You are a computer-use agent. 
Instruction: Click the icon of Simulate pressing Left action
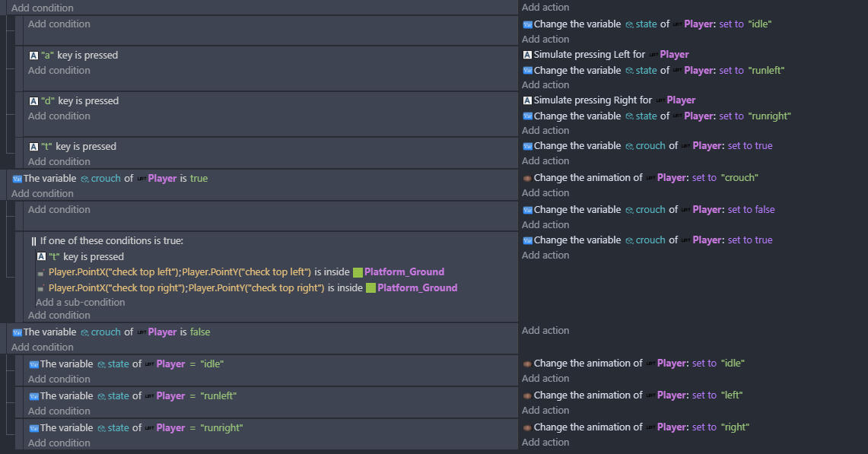[527, 55]
